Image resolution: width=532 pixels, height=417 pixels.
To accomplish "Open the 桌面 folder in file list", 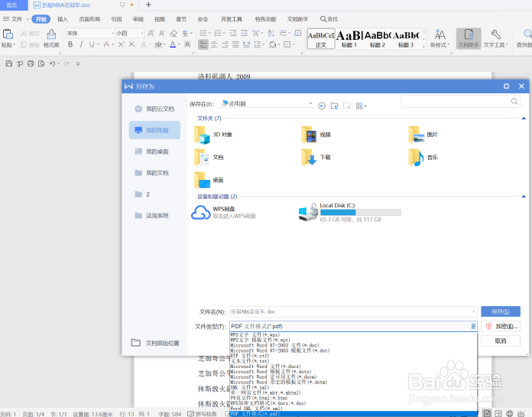I will 209,181.
